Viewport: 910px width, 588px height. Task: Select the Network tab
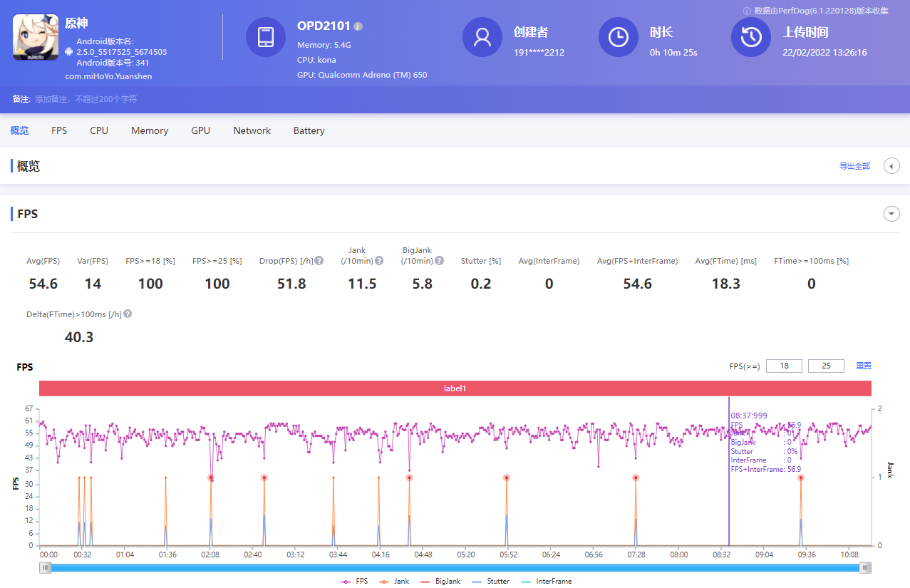pyautogui.click(x=252, y=130)
